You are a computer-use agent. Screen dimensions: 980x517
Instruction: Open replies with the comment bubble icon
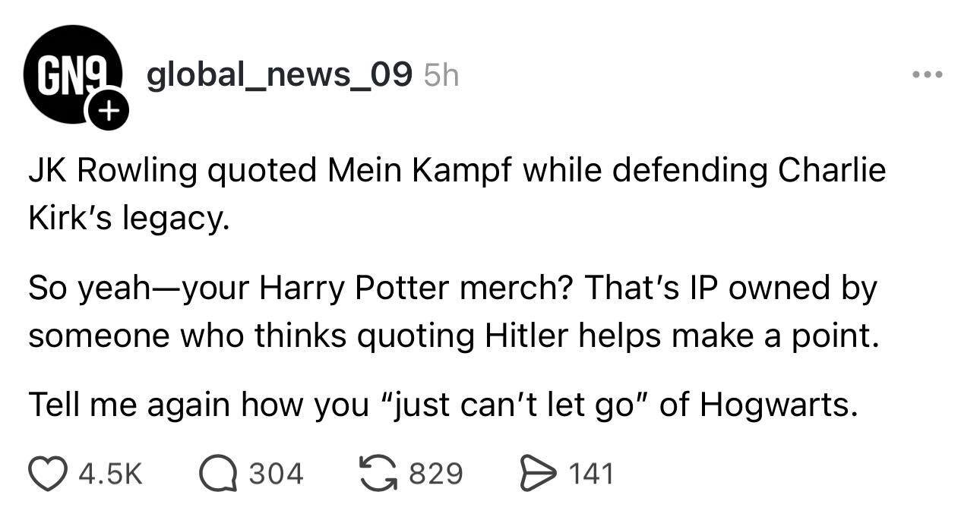[x=217, y=474]
